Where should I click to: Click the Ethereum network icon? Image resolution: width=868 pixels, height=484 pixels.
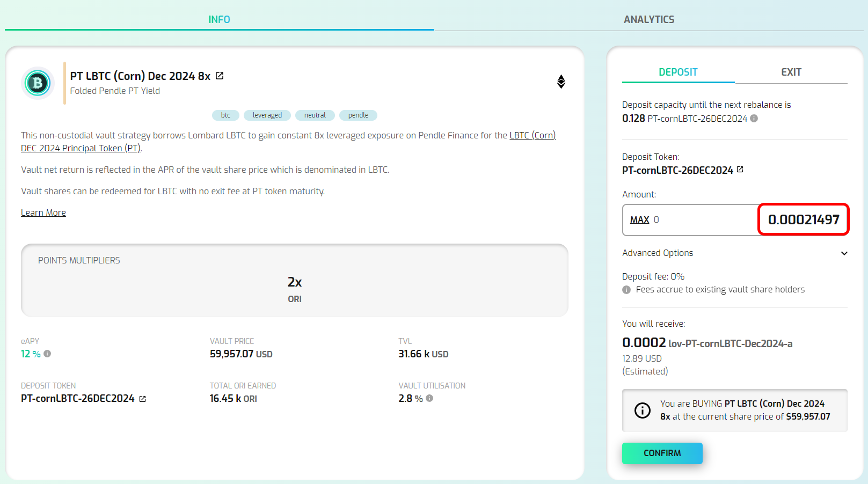coord(561,82)
